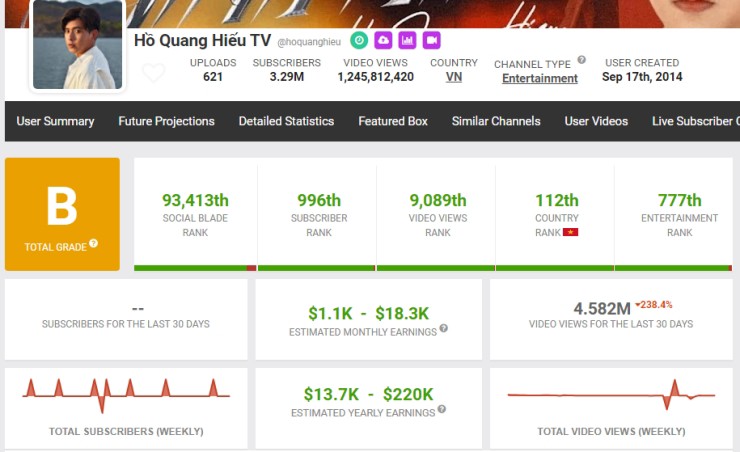This screenshot has height=452, width=740.
Task: Click the Entertainment channel type link
Action: [539, 78]
